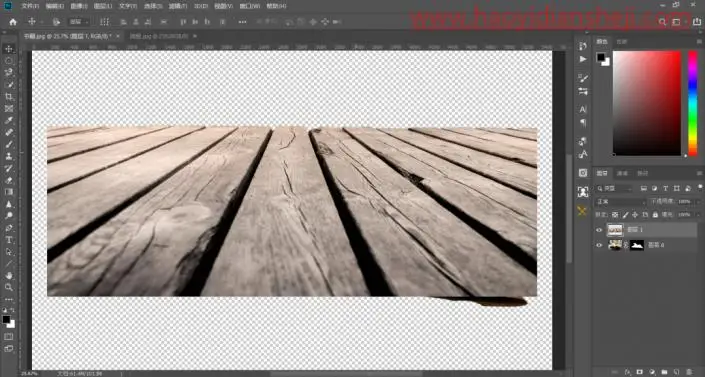Select the Eyedropper tool

tap(9, 121)
